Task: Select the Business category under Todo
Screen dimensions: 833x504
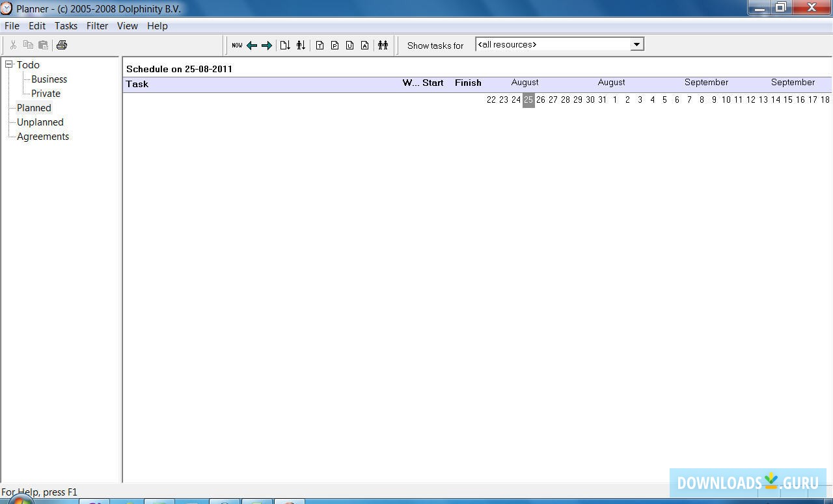Action: (x=49, y=79)
